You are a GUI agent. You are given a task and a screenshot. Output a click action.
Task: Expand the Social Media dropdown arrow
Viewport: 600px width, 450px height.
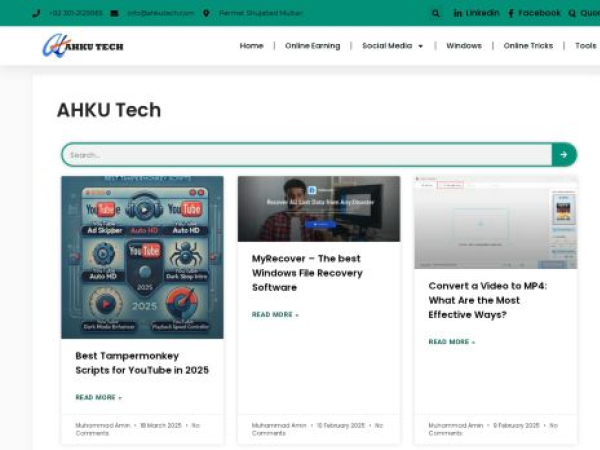click(421, 46)
